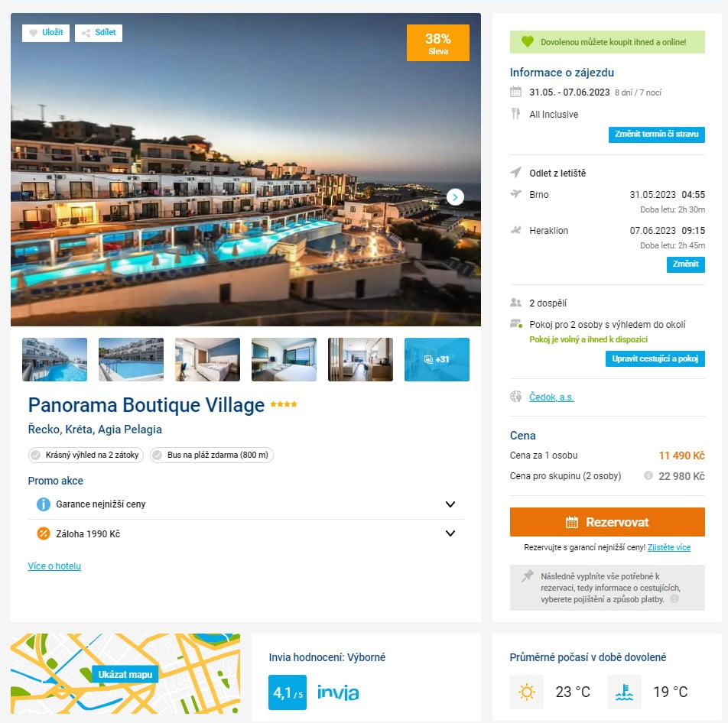Expand the Záloha 1990 Kč section
The width and height of the screenshot is (728, 723).
pyautogui.click(x=450, y=533)
